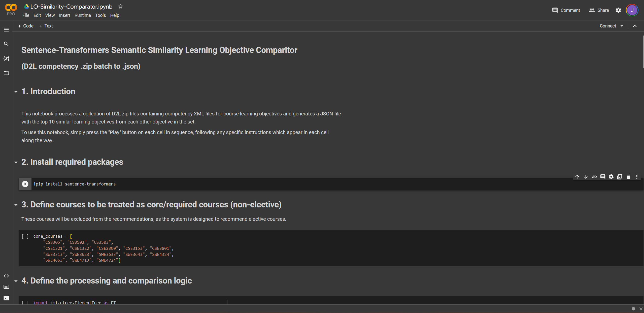
Task: Open Colab settings gear
Action: (x=618, y=10)
